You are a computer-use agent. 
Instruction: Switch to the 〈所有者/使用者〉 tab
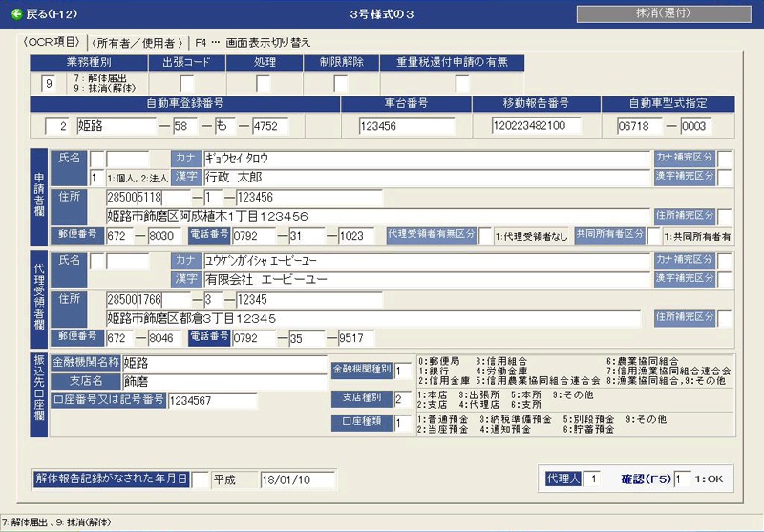pyautogui.click(x=138, y=43)
